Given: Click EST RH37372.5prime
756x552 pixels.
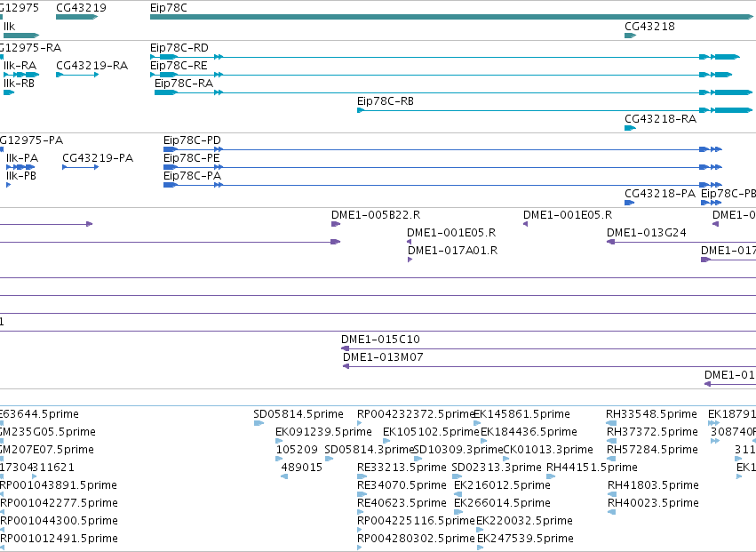Looking at the screenshot, I should [652, 432].
